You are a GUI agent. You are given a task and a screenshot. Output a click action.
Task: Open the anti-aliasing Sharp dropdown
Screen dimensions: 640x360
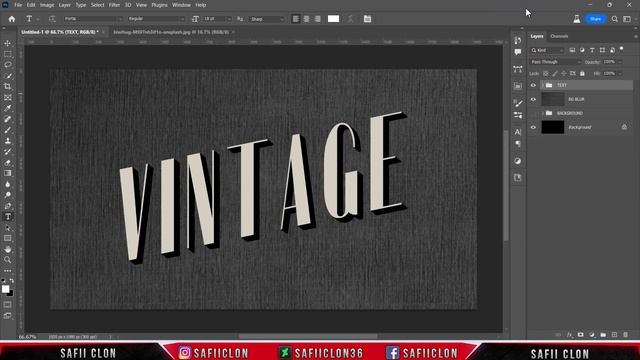click(267, 19)
